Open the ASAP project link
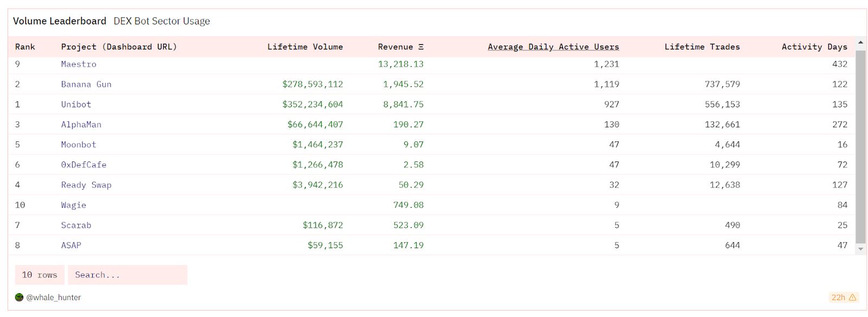The height and width of the screenshot is (317, 868). click(71, 245)
